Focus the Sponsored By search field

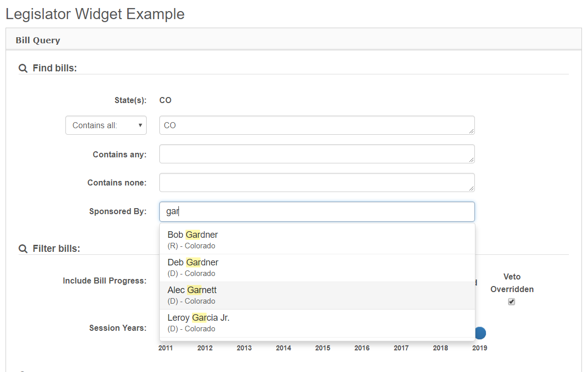[317, 212]
